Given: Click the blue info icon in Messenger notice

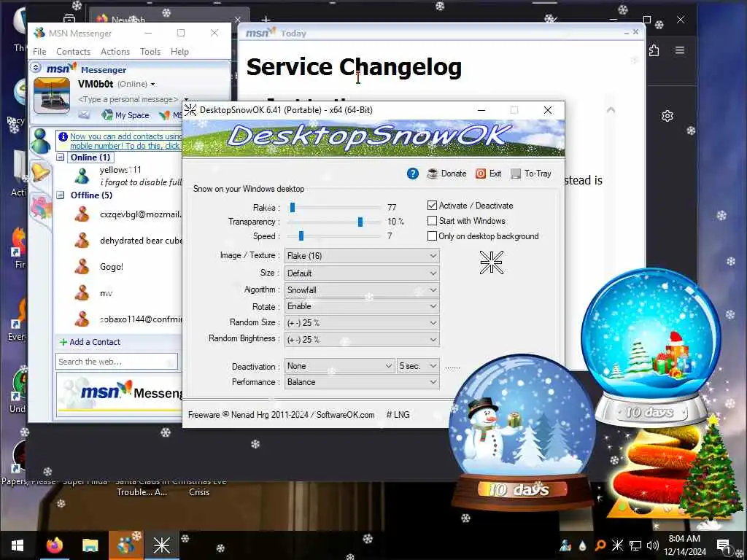Looking at the screenshot, I should pos(63,136).
